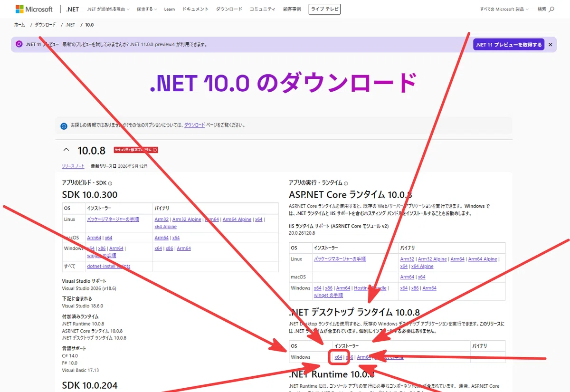Download SDK Windows Arm64 installer
570x392 pixels.
pyautogui.click(x=116, y=249)
